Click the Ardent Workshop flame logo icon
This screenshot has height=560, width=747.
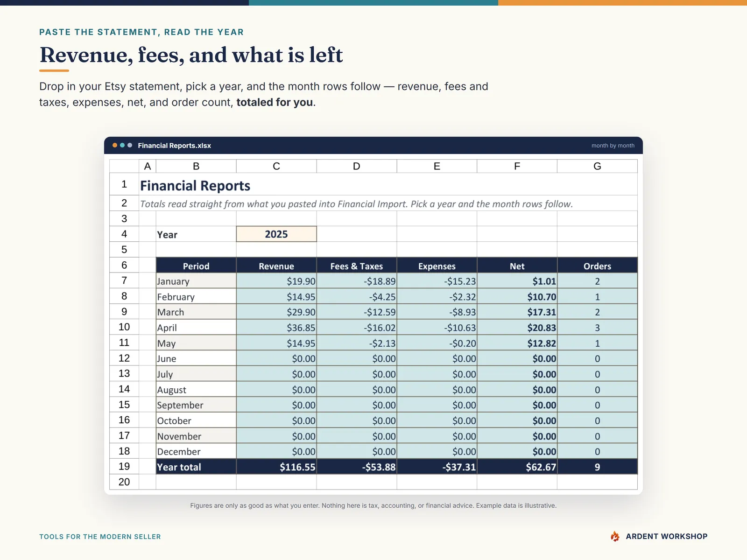[x=615, y=536]
